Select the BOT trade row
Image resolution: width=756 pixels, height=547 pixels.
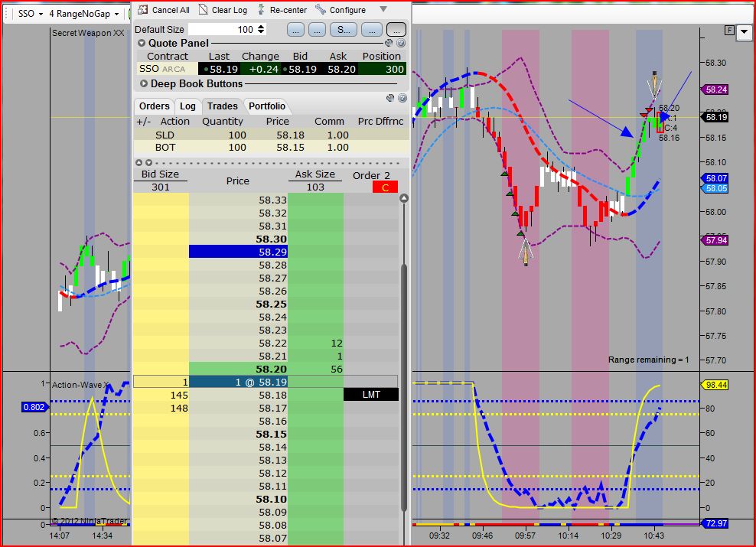[272, 148]
